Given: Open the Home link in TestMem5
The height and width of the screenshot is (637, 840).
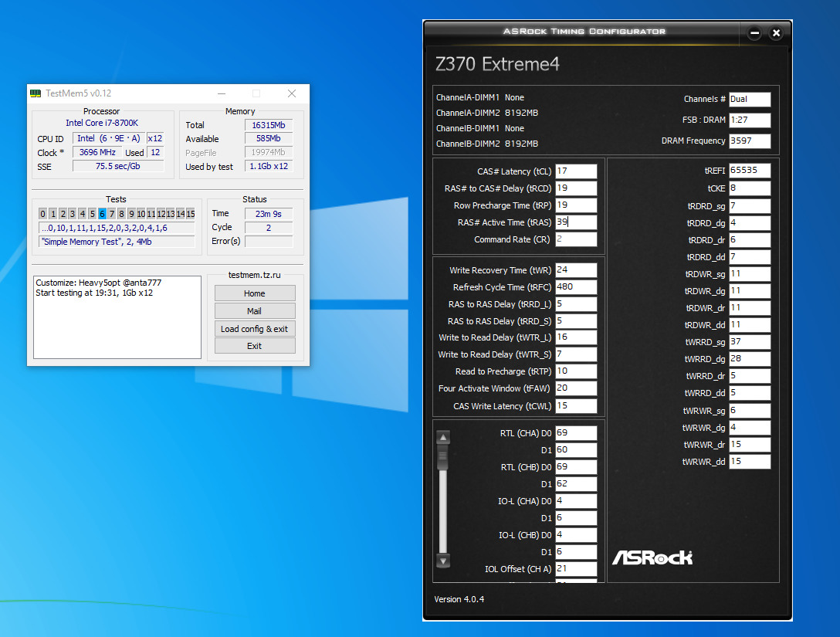Looking at the screenshot, I should 255,293.
